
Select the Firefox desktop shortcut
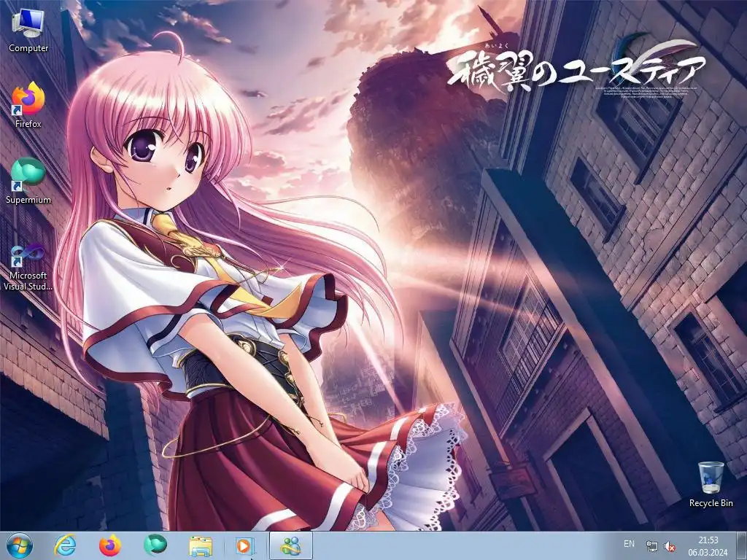tap(28, 105)
